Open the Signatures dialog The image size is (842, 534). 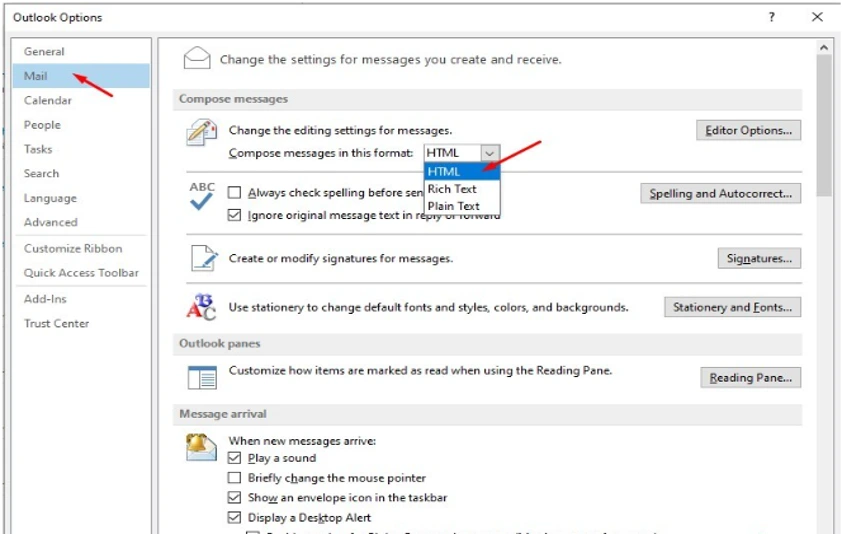[759, 258]
